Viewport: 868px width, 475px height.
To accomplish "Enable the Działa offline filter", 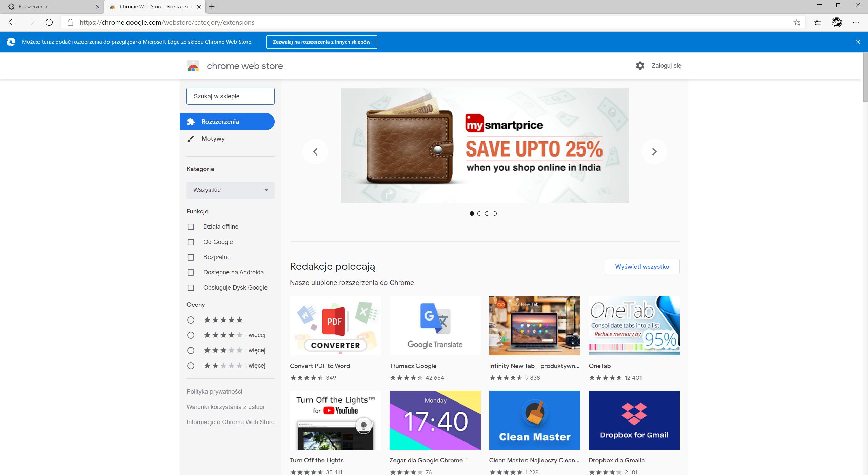I will [191, 227].
